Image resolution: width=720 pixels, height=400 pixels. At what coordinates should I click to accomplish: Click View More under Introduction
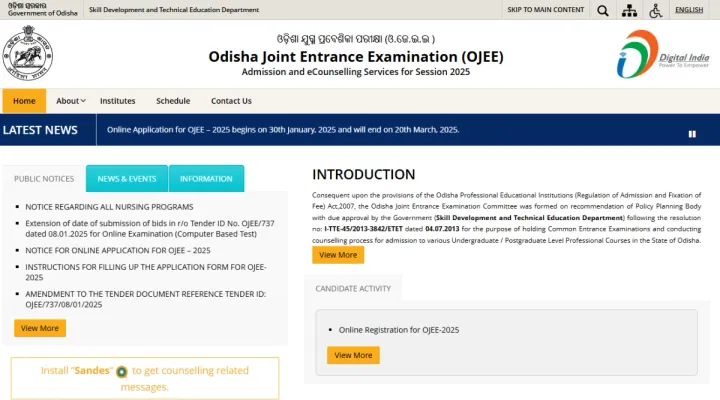pyautogui.click(x=338, y=255)
